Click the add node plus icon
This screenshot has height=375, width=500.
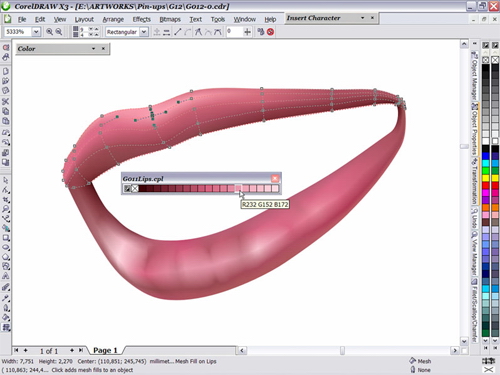[x=247, y=32]
